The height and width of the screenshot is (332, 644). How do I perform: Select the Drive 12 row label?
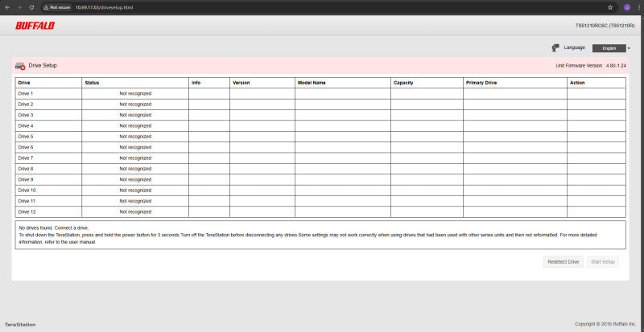(27, 211)
